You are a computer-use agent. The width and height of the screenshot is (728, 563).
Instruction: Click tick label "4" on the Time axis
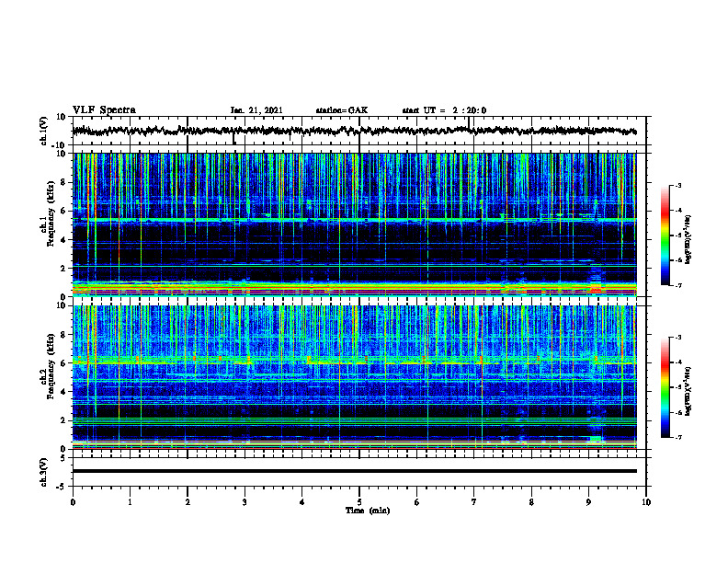click(302, 502)
